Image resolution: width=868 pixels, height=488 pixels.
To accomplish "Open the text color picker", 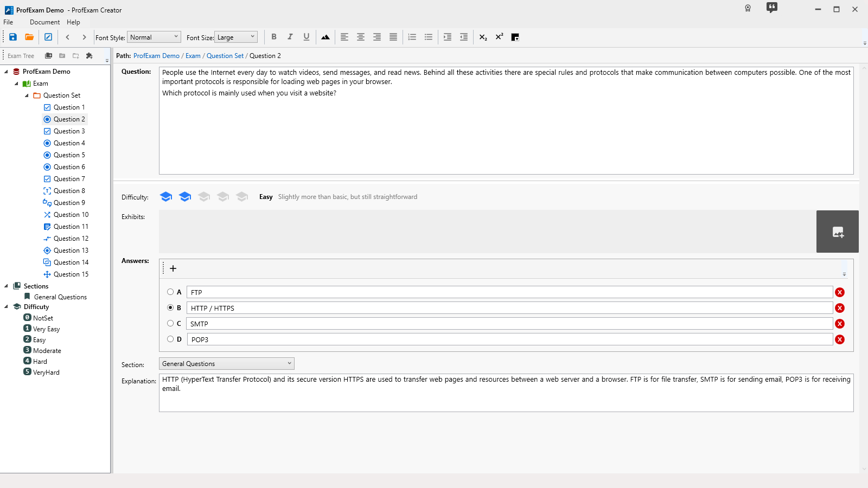I will point(515,37).
